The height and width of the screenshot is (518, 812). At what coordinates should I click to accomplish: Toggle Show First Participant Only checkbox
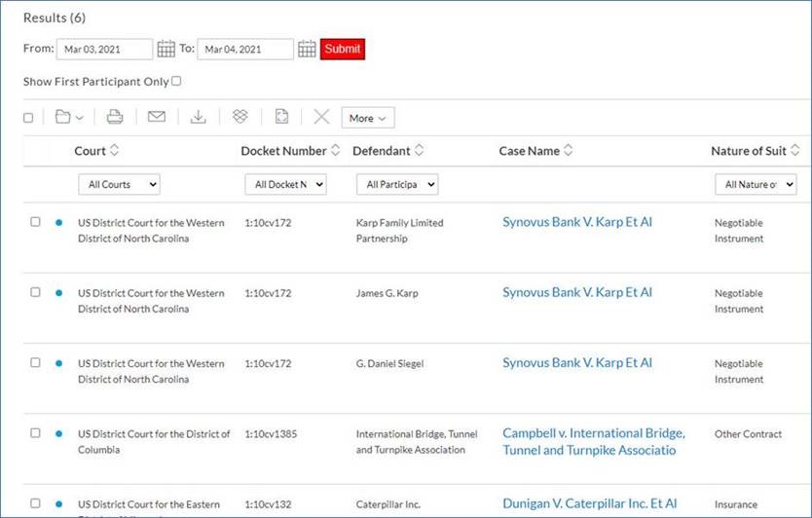pyautogui.click(x=176, y=81)
